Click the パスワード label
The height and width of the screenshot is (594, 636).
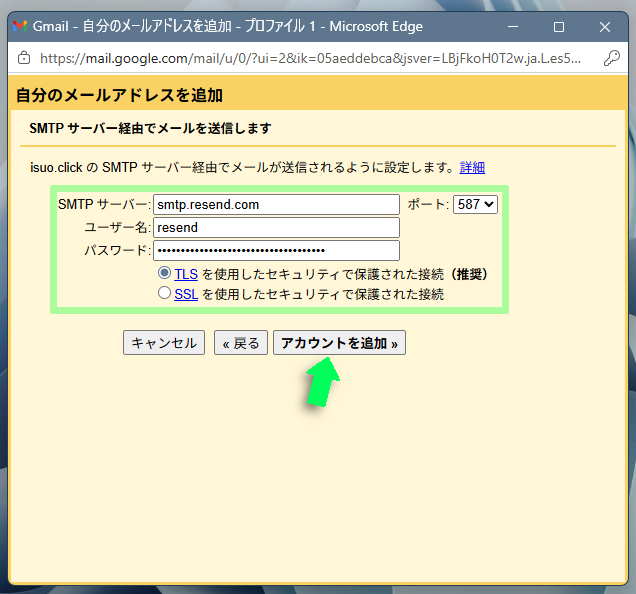coord(117,250)
